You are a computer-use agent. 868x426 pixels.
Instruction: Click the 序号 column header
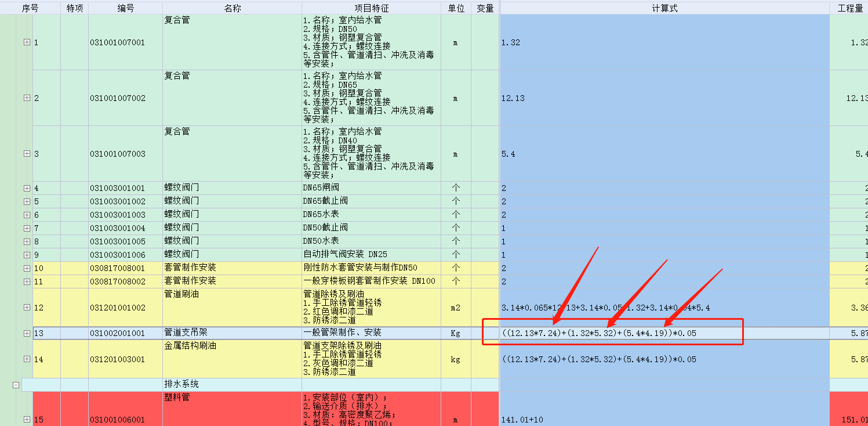pyautogui.click(x=30, y=8)
